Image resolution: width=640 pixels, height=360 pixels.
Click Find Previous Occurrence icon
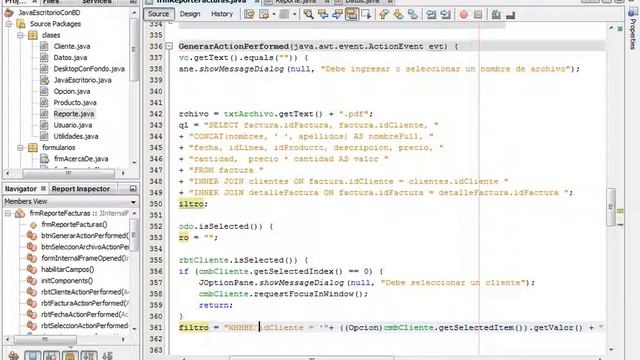tap(323, 15)
